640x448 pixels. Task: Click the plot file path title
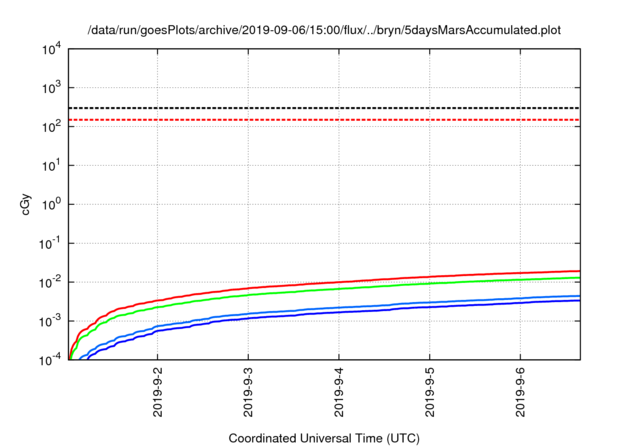(324, 30)
